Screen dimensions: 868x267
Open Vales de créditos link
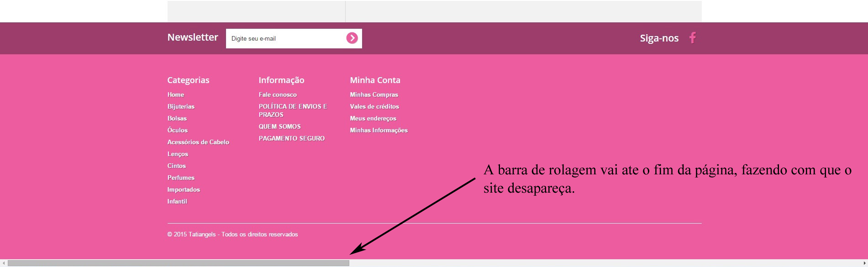coord(374,106)
